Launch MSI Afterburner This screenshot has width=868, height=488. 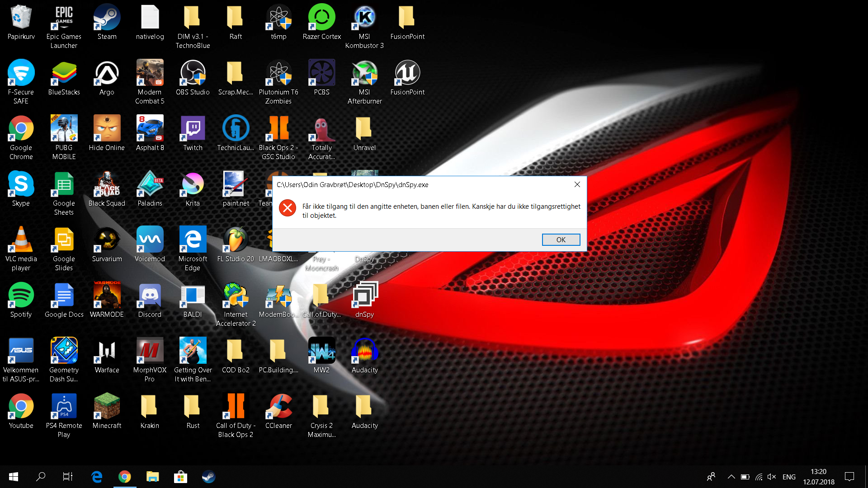pos(364,82)
